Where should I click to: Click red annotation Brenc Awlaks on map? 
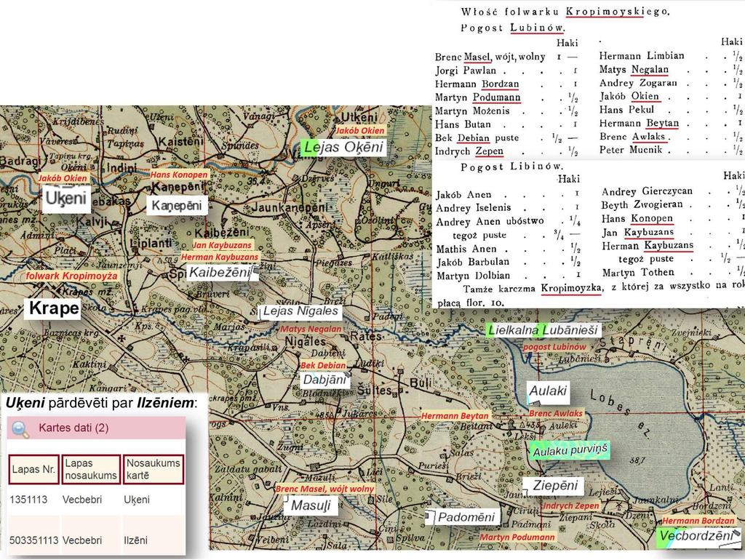coord(555,414)
